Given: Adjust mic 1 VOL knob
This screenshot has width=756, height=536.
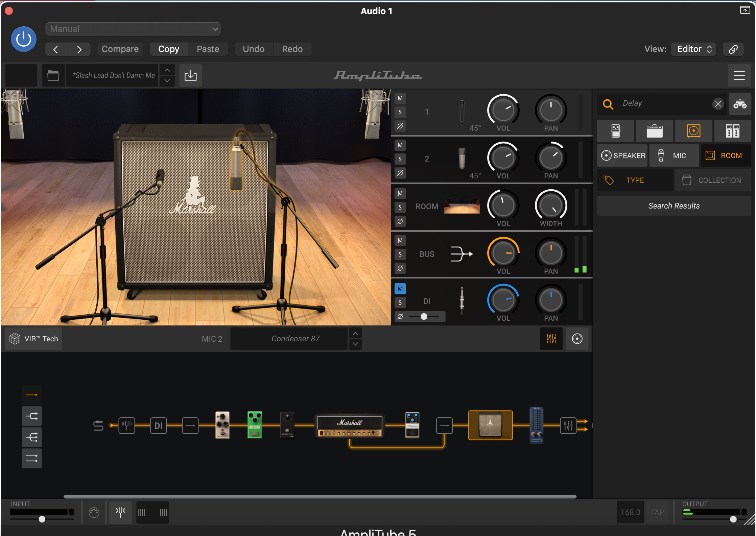Looking at the screenshot, I should tap(503, 110).
